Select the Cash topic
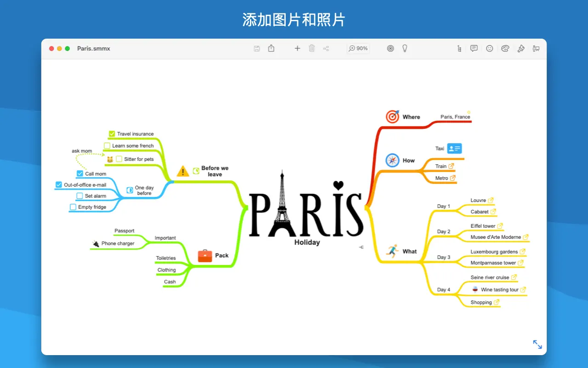588x368 pixels. click(x=170, y=282)
